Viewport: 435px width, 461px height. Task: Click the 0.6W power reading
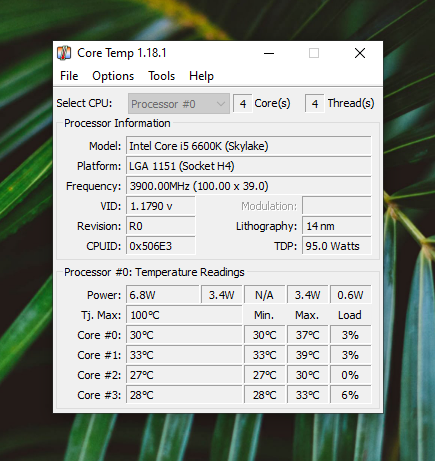[350, 295]
